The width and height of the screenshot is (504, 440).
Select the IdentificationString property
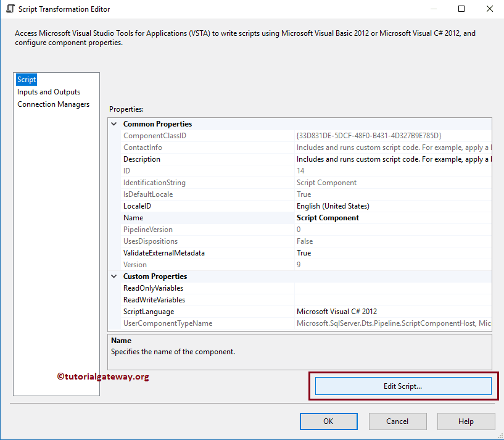point(154,183)
